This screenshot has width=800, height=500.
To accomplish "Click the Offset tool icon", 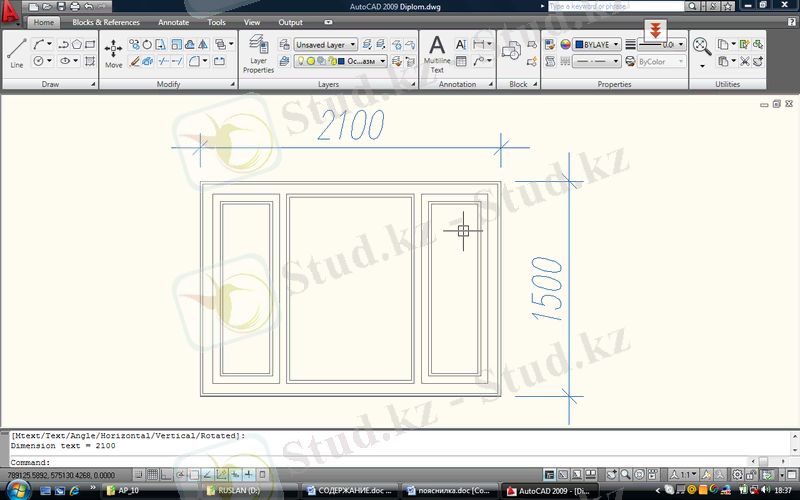I will tap(190, 44).
